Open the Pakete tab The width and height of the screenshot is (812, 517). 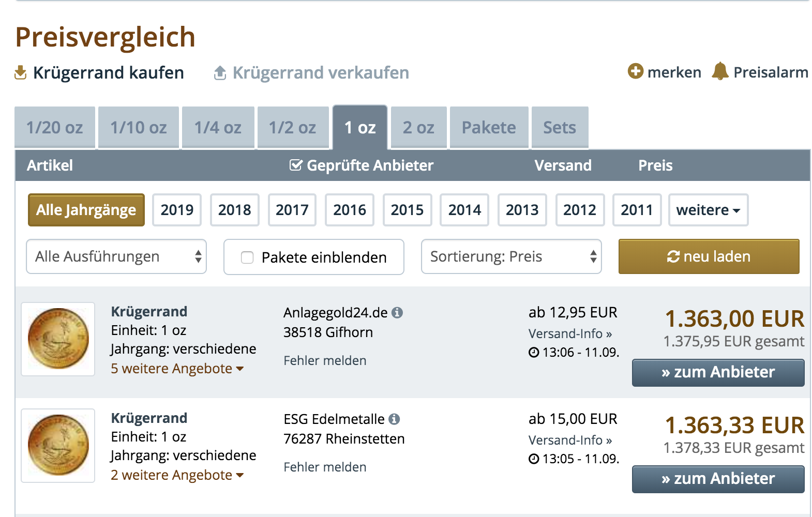click(x=489, y=128)
